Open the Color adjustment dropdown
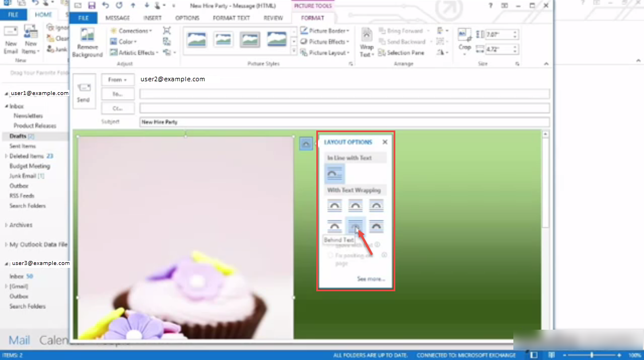 124,41
